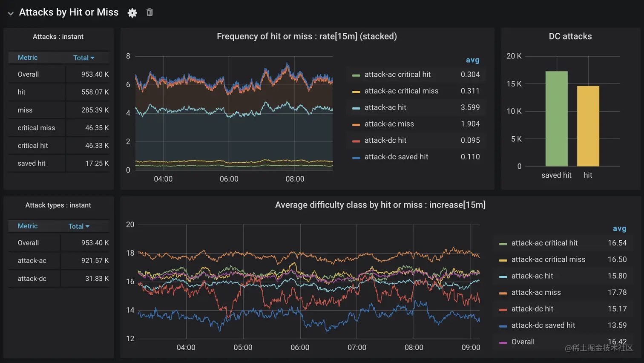The width and height of the screenshot is (644, 363).
Task: Toggle attack-ac critical miss in difficulty legend
Action: [x=548, y=260]
